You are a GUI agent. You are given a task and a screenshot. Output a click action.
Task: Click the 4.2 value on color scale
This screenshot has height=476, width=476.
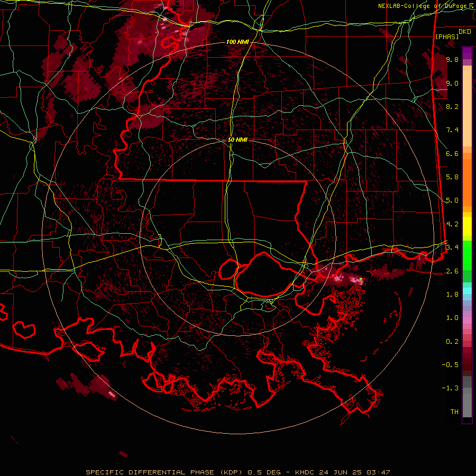[x=452, y=224]
